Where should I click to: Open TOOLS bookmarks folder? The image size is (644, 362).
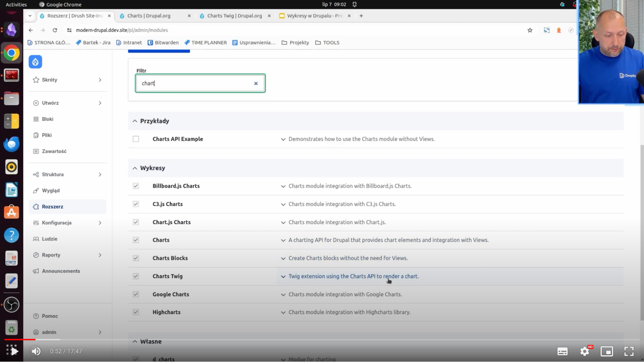click(x=327, y=42)
